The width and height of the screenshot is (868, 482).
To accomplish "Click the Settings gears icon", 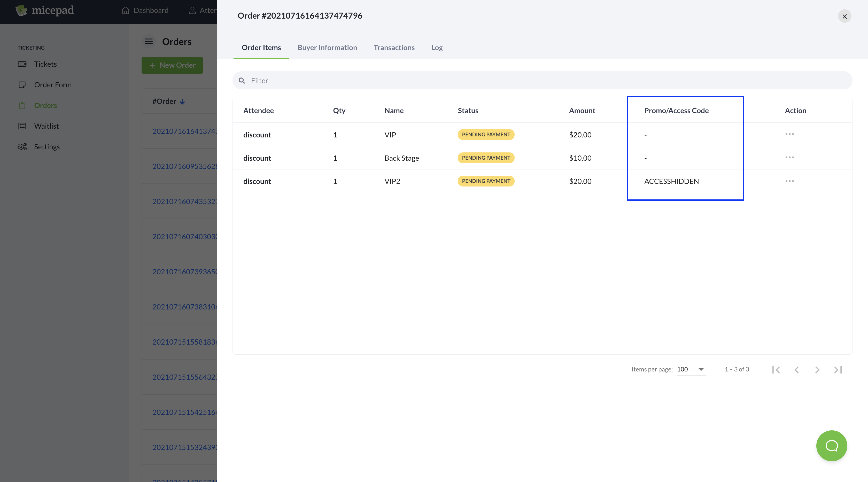I will point(22,146).
